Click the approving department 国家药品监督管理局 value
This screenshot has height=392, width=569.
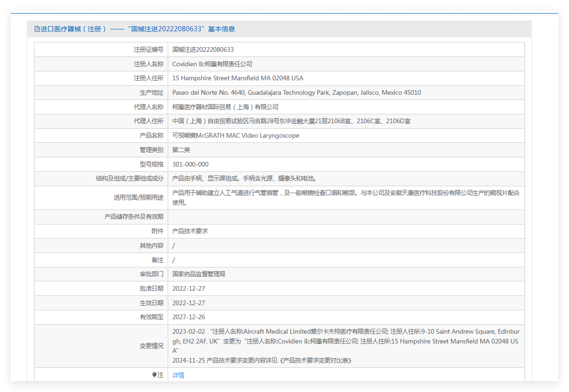[x=199, y=274]
